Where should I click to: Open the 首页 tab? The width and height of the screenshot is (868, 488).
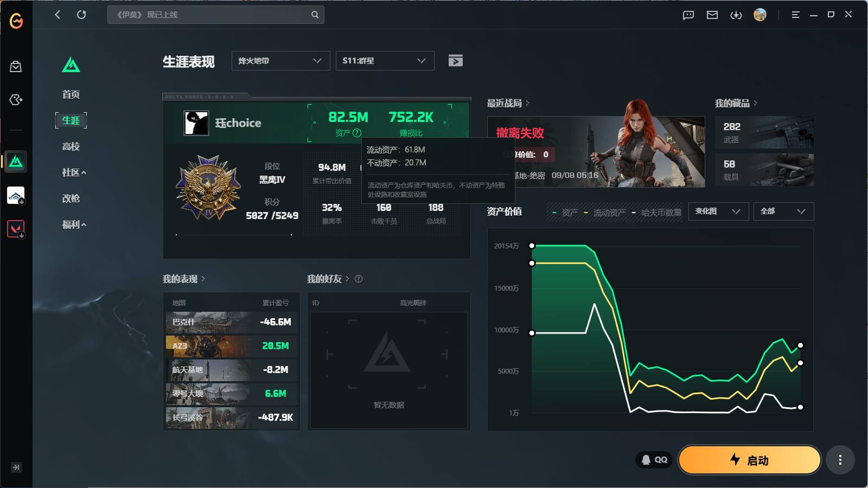71,94
